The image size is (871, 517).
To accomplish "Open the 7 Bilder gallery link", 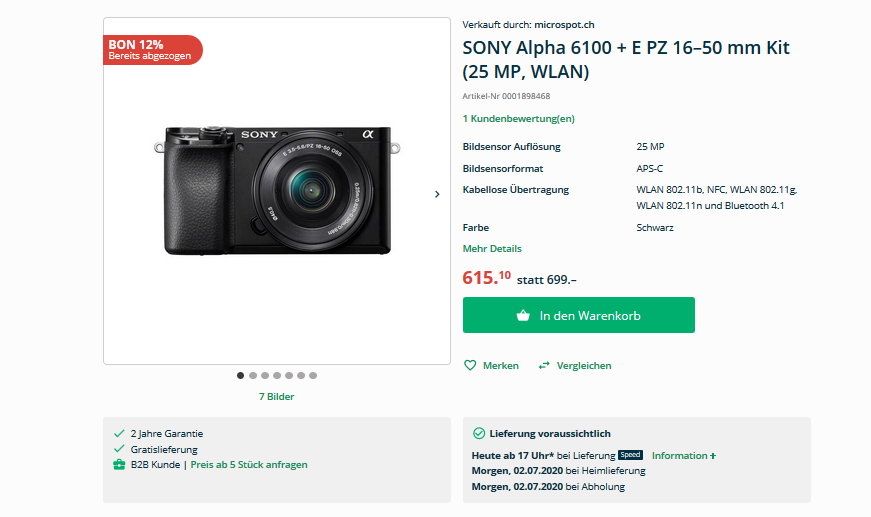I will click(x=276, y=396).
